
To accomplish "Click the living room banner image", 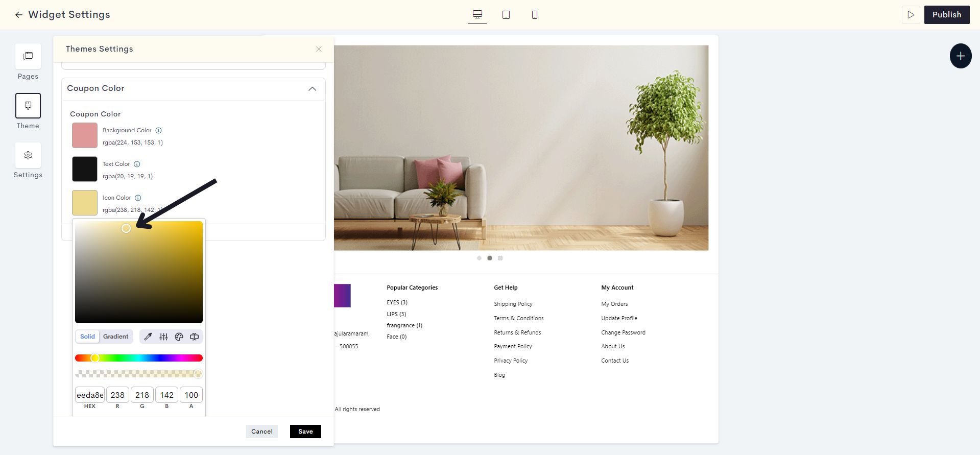I will 521,148.
